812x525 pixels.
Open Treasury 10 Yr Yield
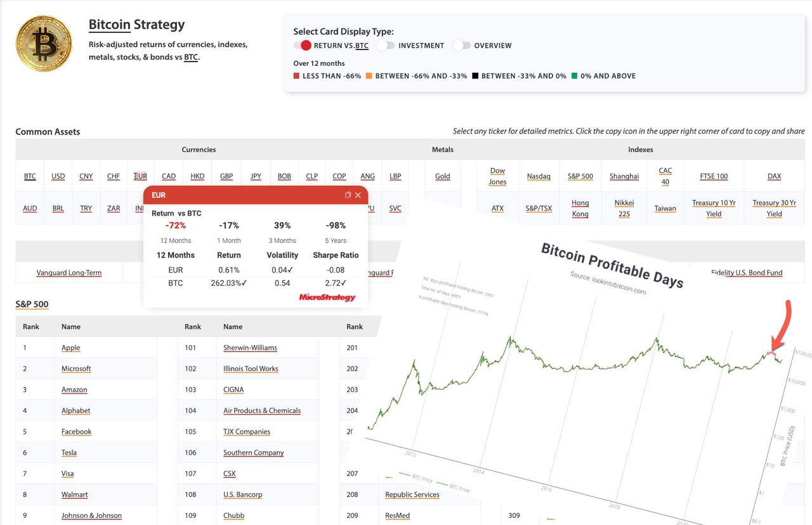pyautogui.click(x=714, y=209)
